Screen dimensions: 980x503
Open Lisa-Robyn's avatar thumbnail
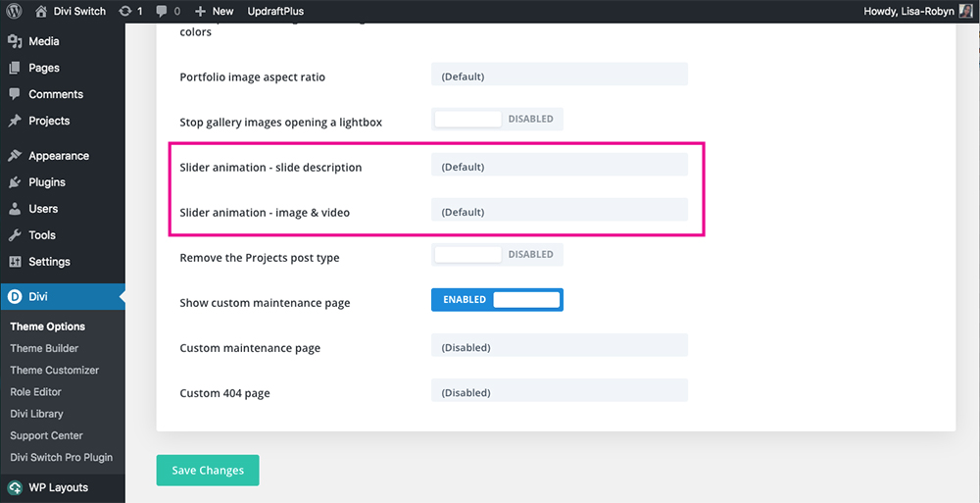coord(963,11)
